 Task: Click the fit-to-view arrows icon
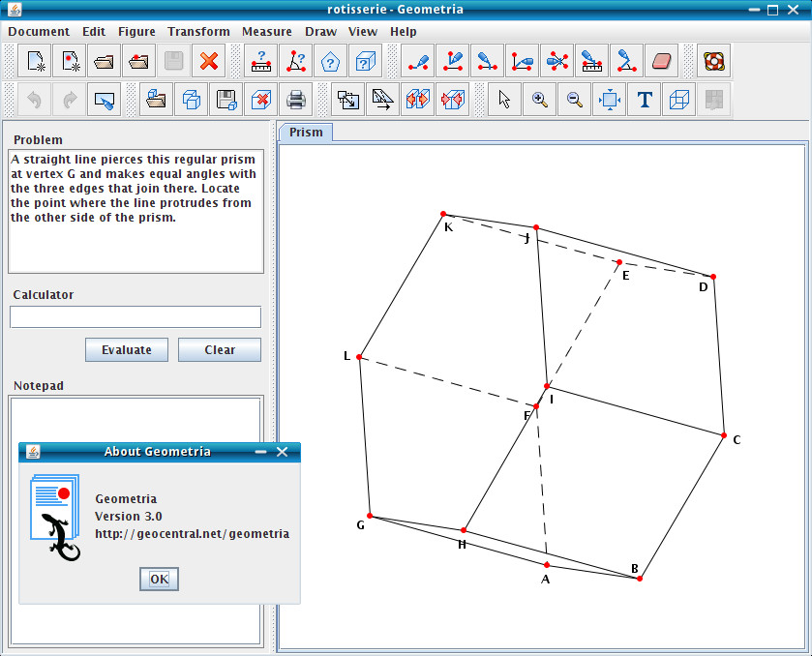pos(610,100)
